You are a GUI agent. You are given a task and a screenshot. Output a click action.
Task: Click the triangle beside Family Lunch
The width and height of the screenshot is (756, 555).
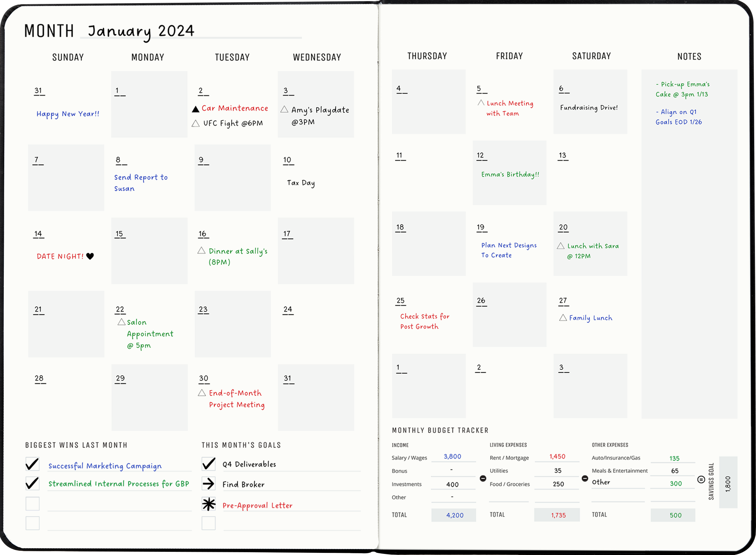pyautogui.click(x=563, y=318)
